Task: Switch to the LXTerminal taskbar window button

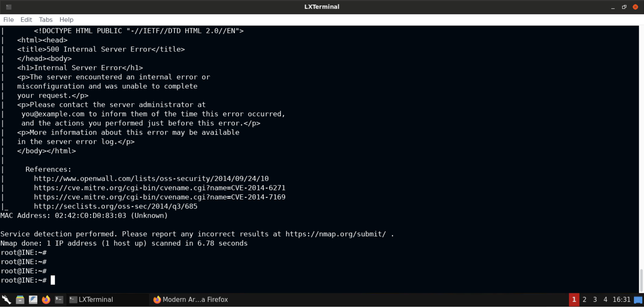Action: 108,299
